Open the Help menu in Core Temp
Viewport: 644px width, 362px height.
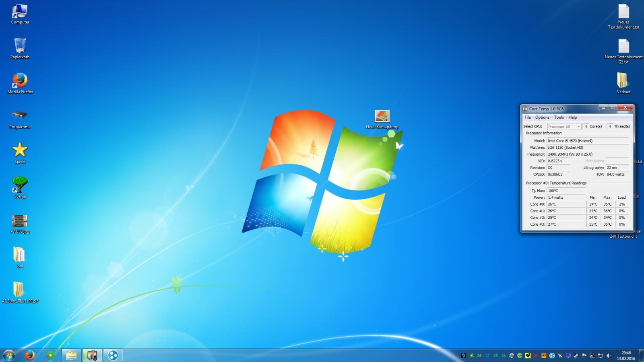572,117
